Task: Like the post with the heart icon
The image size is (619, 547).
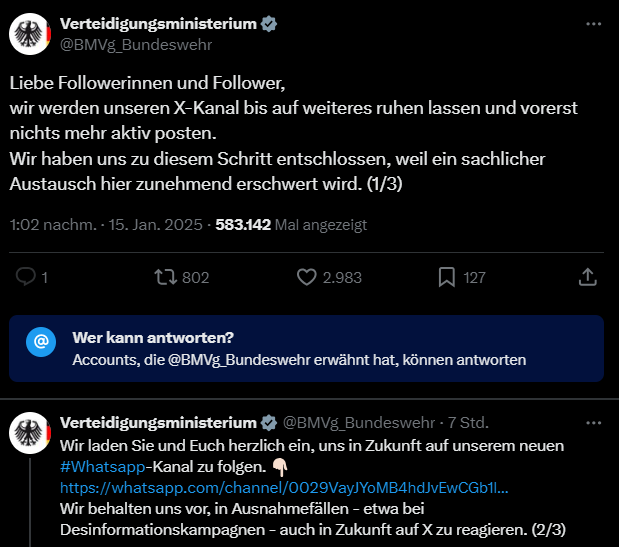Action: point(307,276)
